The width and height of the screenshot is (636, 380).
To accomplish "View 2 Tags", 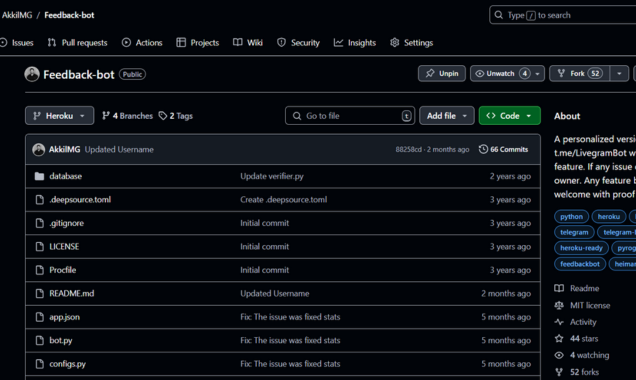I will 176,116.
